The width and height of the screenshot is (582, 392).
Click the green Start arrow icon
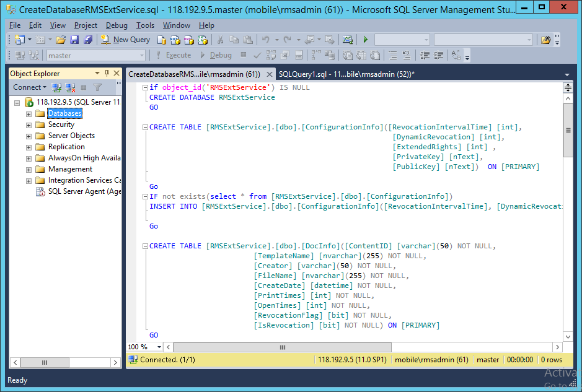366,40
